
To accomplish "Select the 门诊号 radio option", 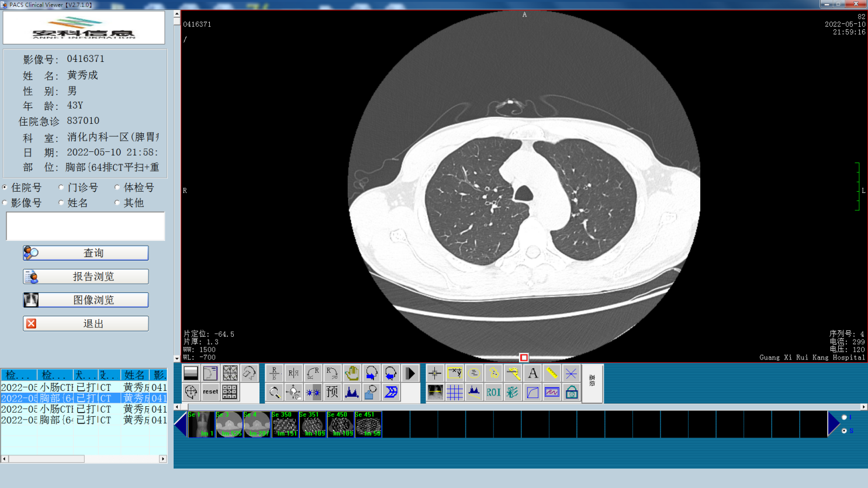I will 61,188.
